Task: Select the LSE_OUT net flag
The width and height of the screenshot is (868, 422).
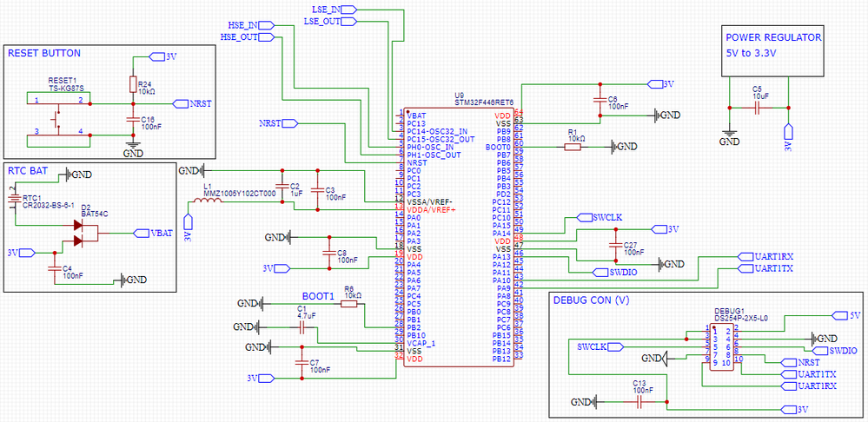Action: pos(330,22)
